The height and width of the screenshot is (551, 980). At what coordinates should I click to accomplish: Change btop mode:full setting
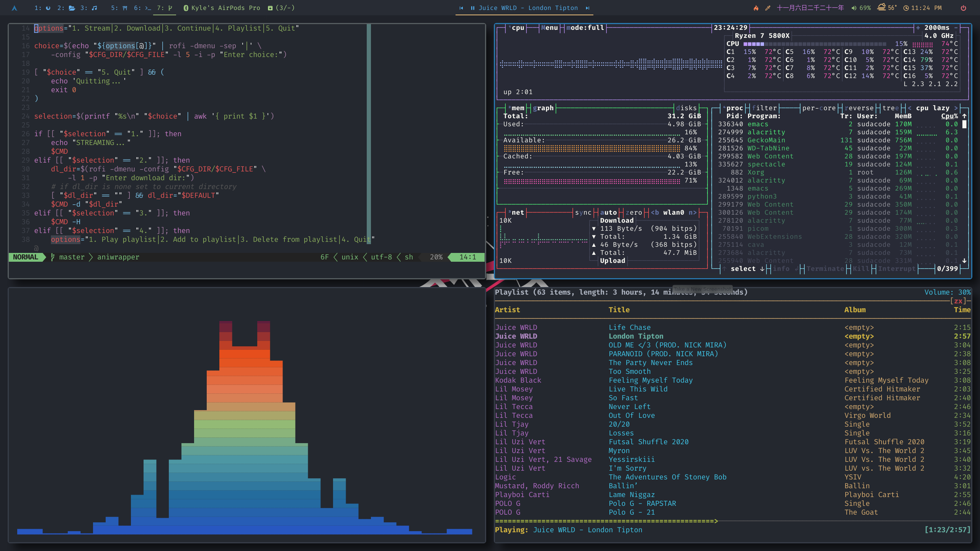click(585, 28)
